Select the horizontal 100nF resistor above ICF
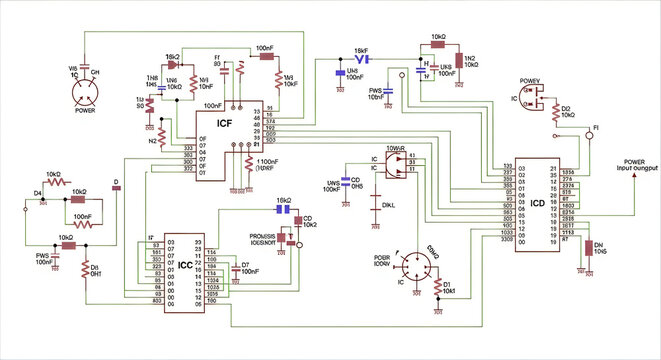This screenshot has height=360, width=661. [267, 56]
